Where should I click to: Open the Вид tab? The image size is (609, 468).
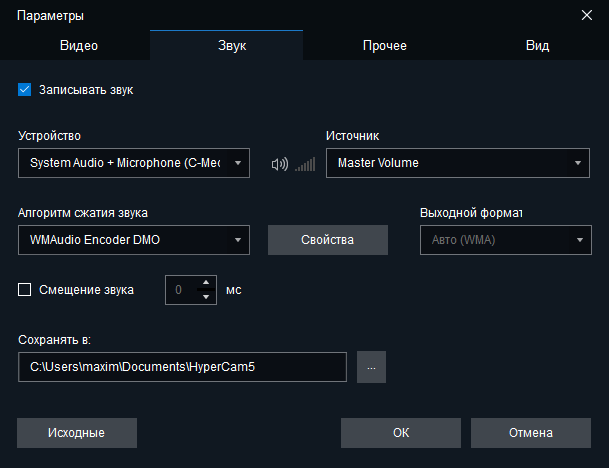pyautogui.click(x=537, y=45)
